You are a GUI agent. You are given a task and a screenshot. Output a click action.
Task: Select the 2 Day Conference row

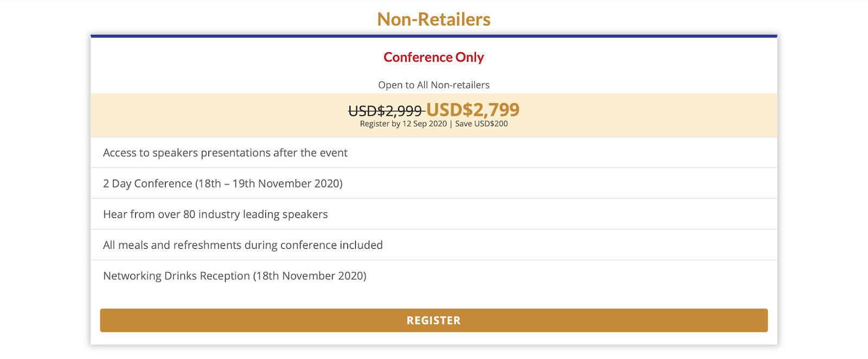[x=433, y=184]
